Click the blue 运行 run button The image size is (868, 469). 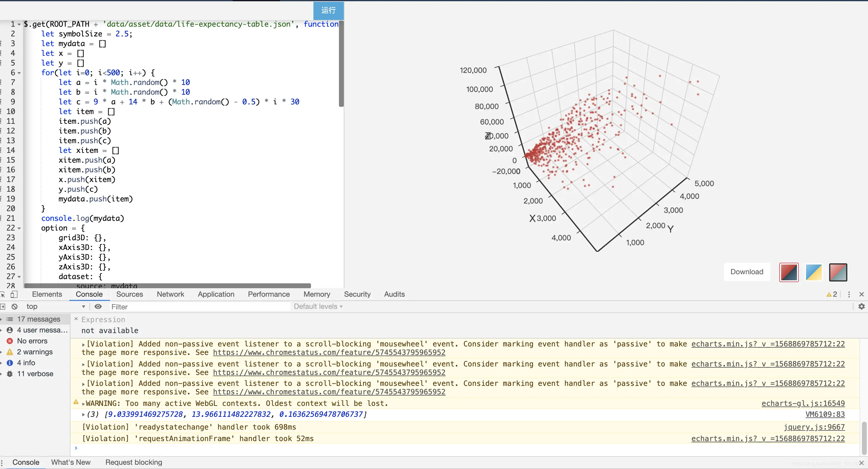click(328, 10)
